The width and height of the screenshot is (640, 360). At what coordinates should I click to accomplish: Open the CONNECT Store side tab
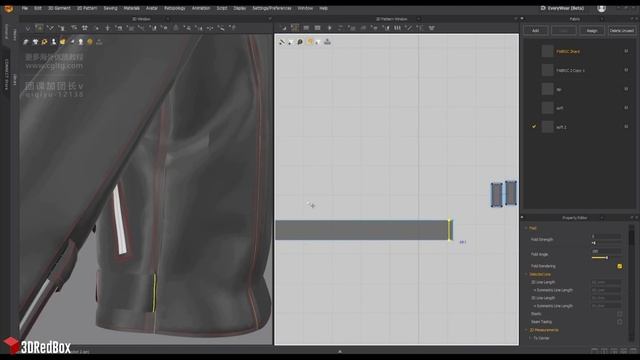pos(6,74)
